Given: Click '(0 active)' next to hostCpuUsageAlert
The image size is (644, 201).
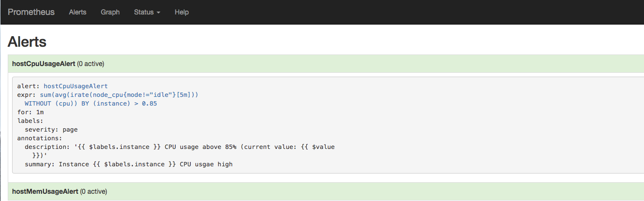Looking at the screenshot, I should (x=91, y=64).
